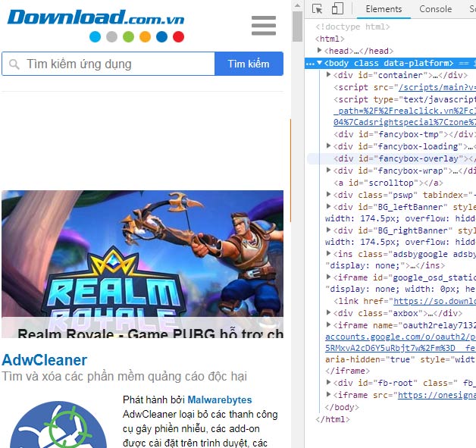Expand the fancybox-wrap div node
This screenshot has height=448, width=476.
click(328, 170)
